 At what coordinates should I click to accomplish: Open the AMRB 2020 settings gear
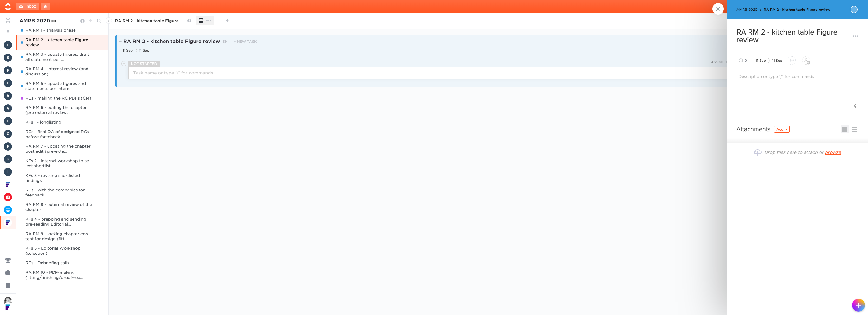click(82, 21)
